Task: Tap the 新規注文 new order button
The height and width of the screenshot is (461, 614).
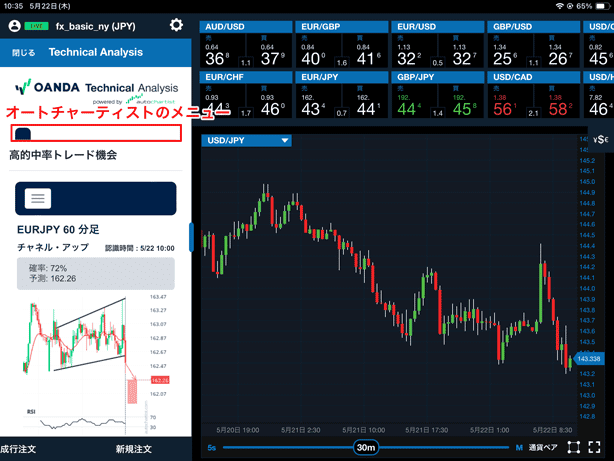Action: pyautogui.click(x=134, y=449)
